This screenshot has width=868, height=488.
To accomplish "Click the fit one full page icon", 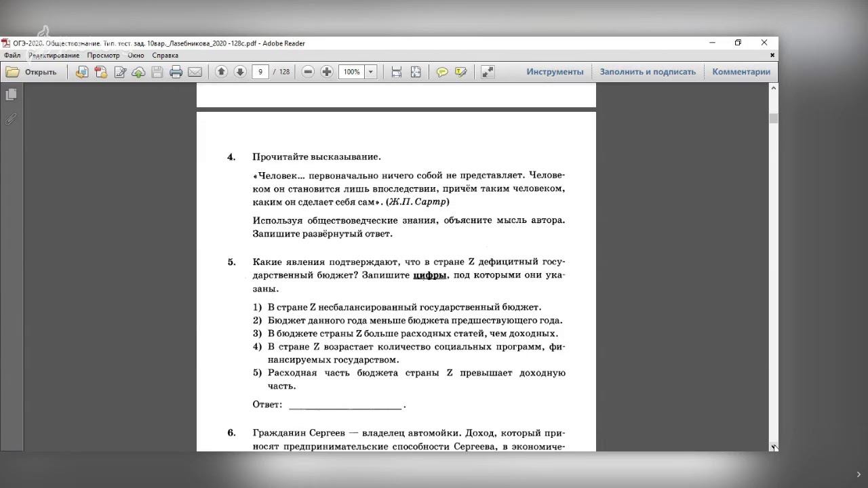I will pyautogui.click(x=416, y=72).
